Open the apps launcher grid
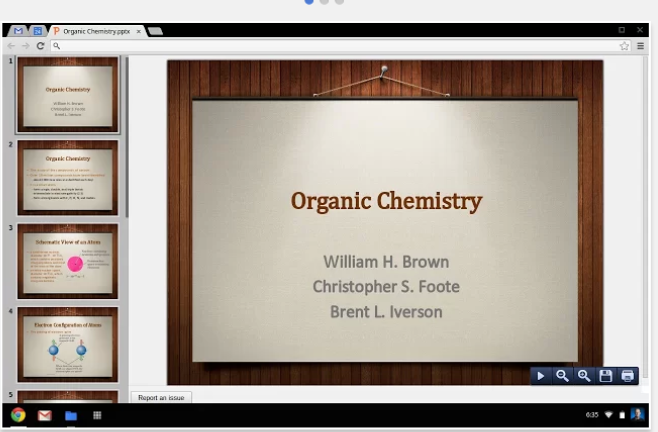The image size is (658, 432). point(97,415)
